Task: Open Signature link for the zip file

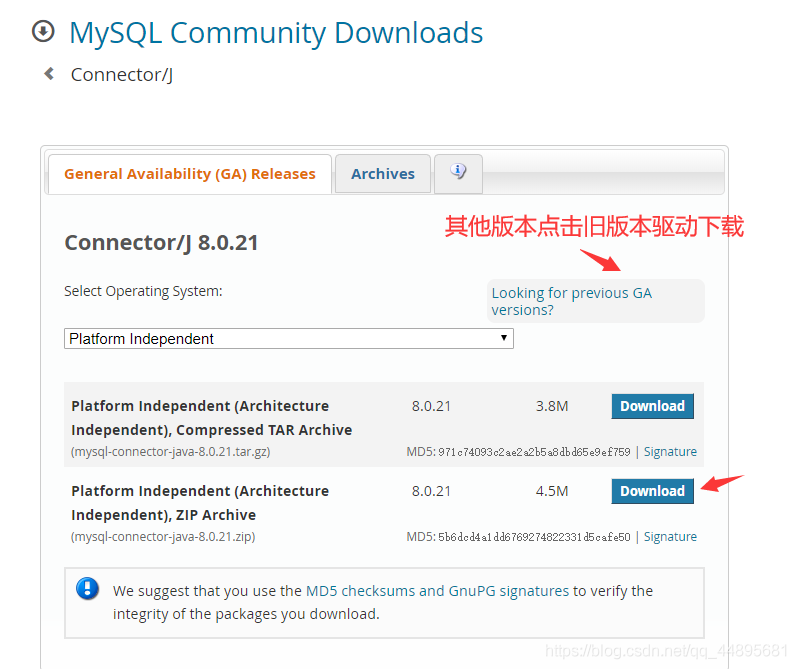Action: pos(670,537)
